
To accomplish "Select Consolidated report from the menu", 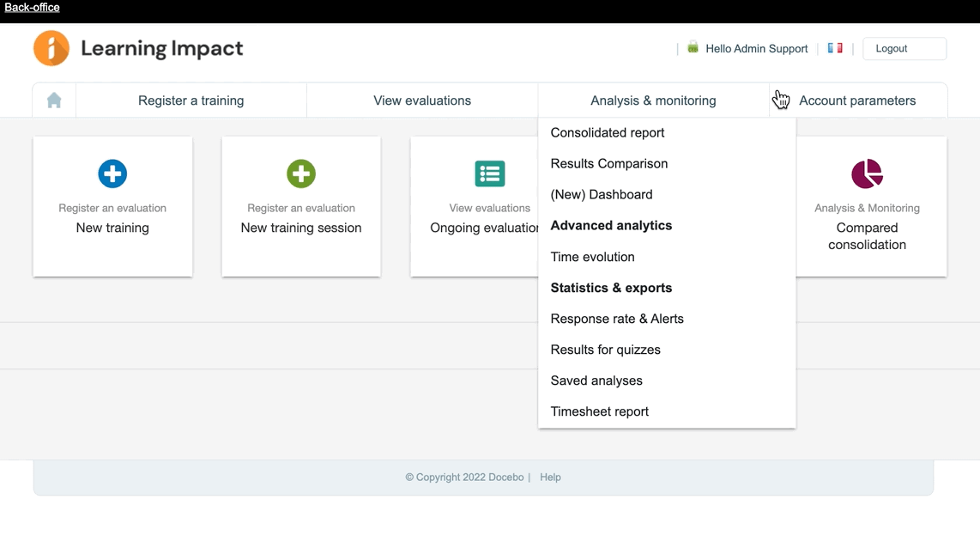I will click(x=607, y=132).
